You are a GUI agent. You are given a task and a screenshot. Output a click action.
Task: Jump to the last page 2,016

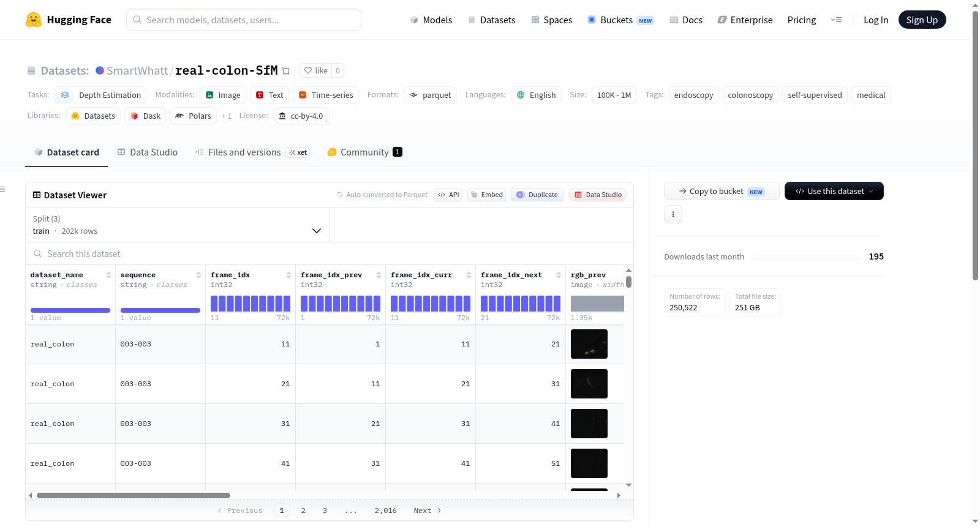[386, 510]
